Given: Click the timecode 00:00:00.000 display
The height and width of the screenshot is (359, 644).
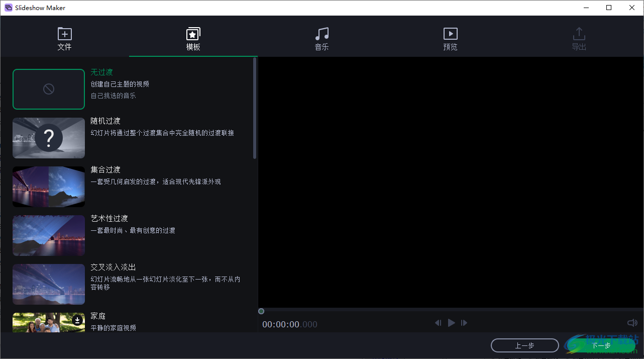Looking at the screenshot, I should tap(290, 325).
